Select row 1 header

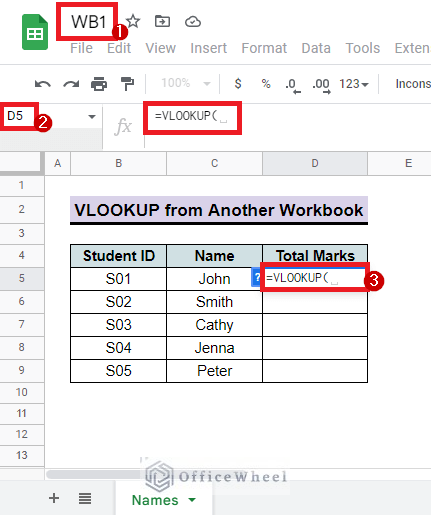click(x=22, y=185)
